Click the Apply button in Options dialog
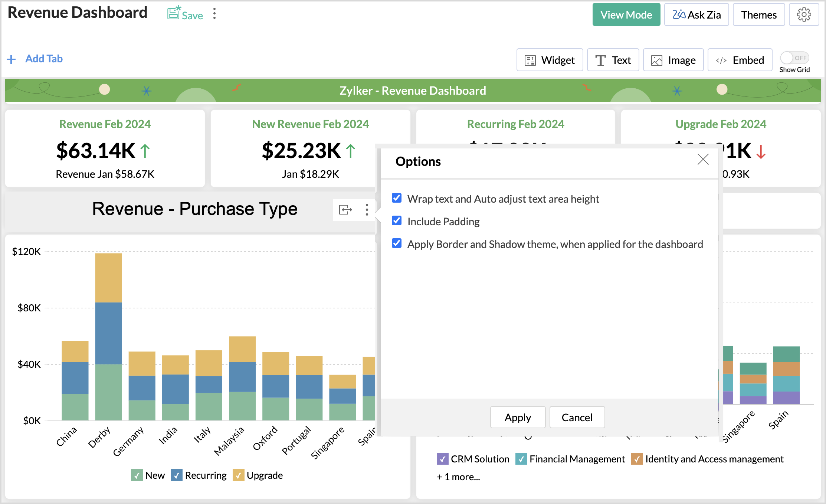826x504 pixels. pyautogui.click(x=518, y=417)
